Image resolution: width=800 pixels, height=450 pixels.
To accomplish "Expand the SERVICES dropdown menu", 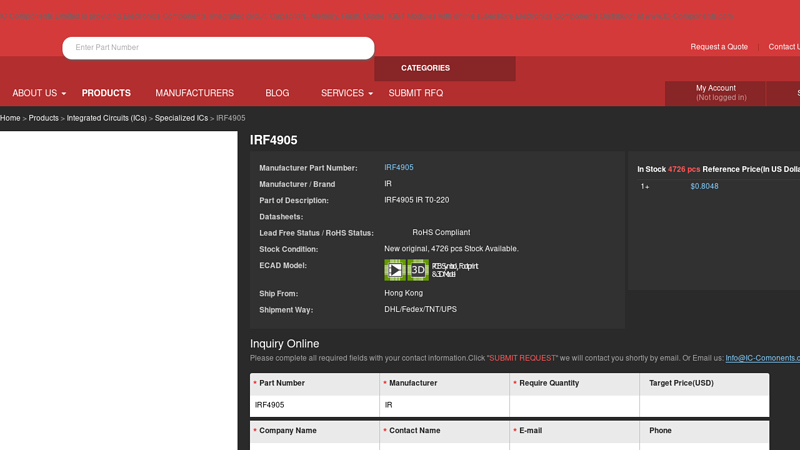I will [346, 93].
